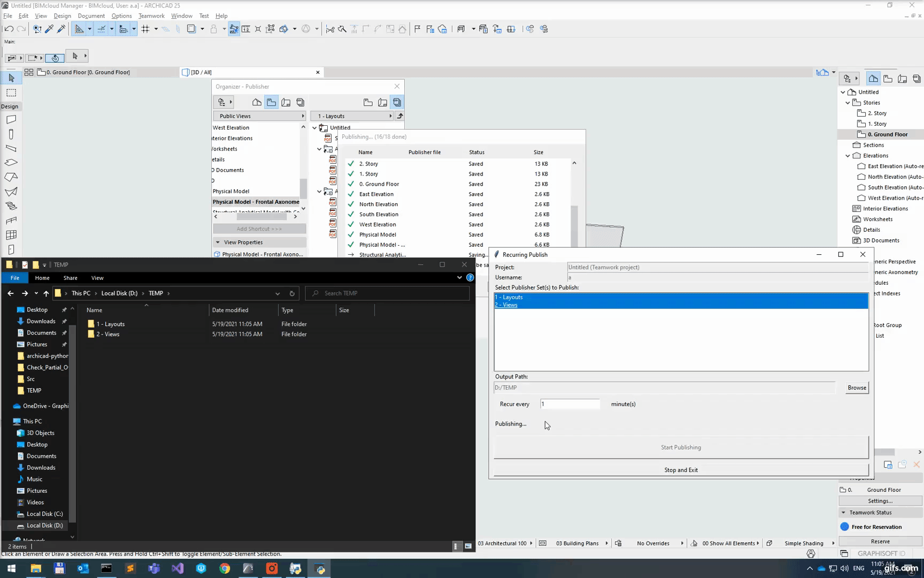Select the Roof tool in Design toolbox
924x578 pixels.
pos(11,177)
